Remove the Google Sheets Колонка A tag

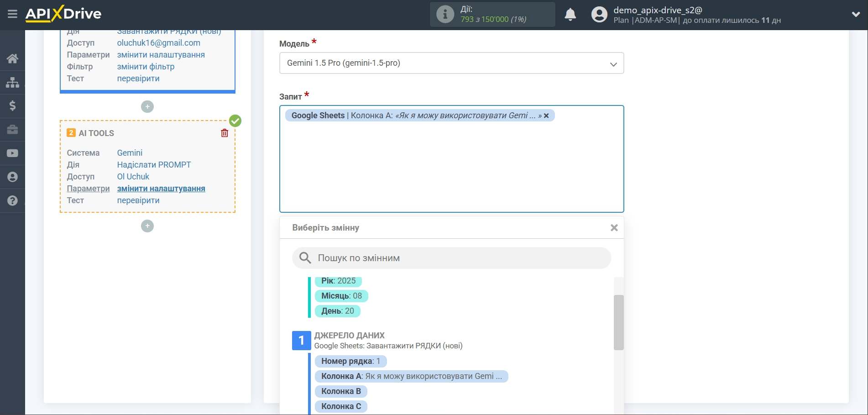click(546, 116)
